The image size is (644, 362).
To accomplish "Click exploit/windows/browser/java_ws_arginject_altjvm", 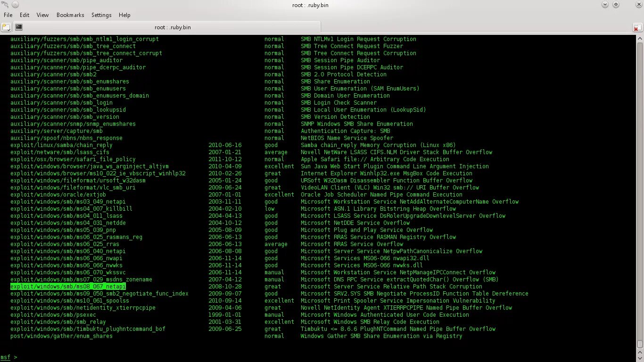I will (x=90, y=166).
